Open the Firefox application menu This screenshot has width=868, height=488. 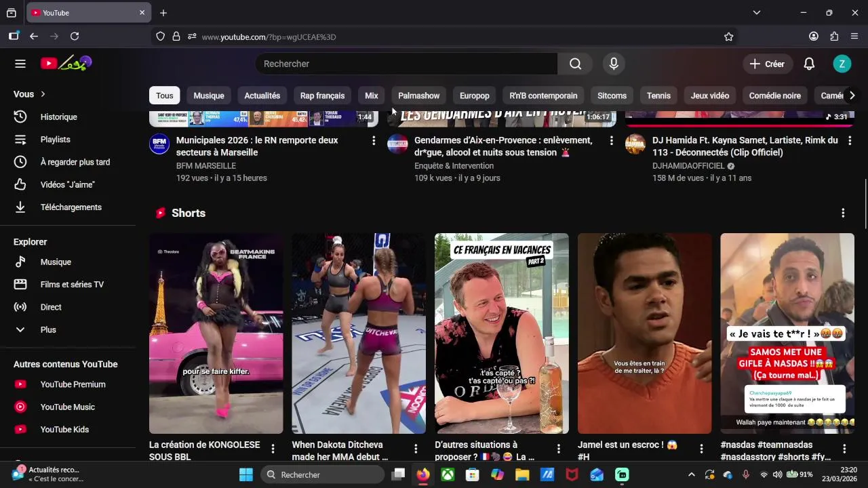point(854,37)
